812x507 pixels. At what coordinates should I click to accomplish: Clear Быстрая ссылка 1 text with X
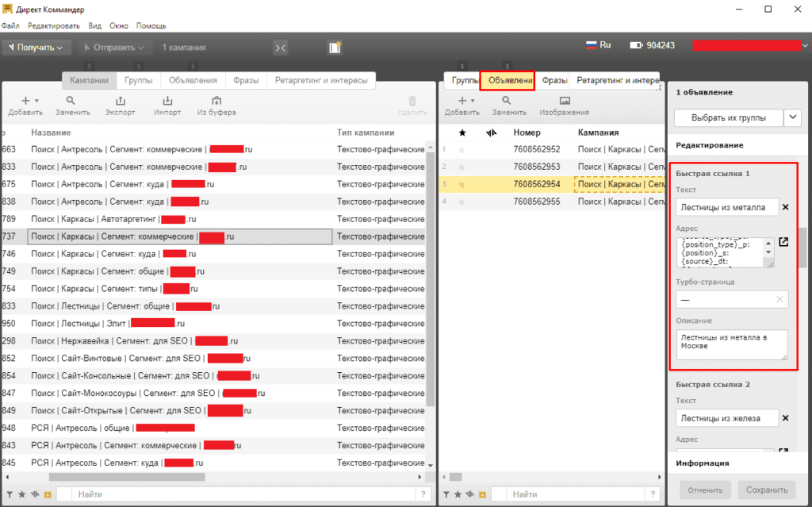point(786,207)
